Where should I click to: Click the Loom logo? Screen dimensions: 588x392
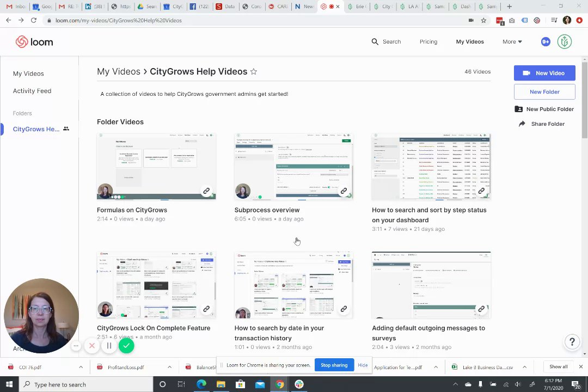pos(34,41)
